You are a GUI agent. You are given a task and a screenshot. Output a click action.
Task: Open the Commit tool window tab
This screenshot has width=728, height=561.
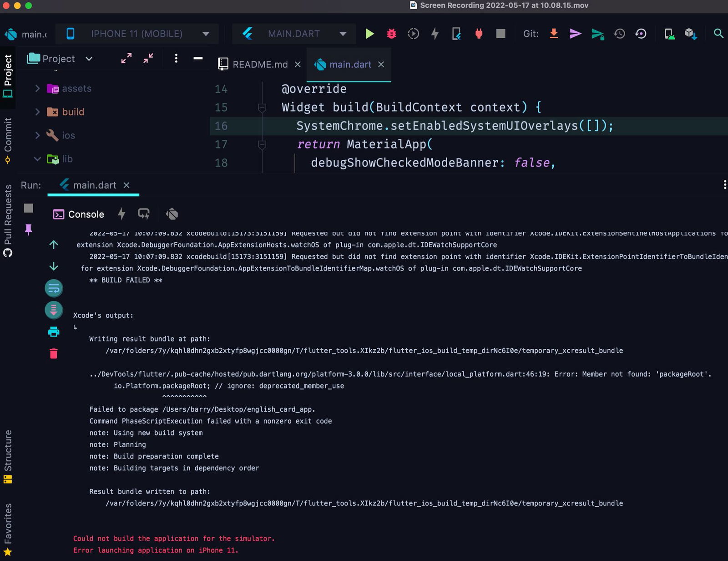tap(8, 140)
